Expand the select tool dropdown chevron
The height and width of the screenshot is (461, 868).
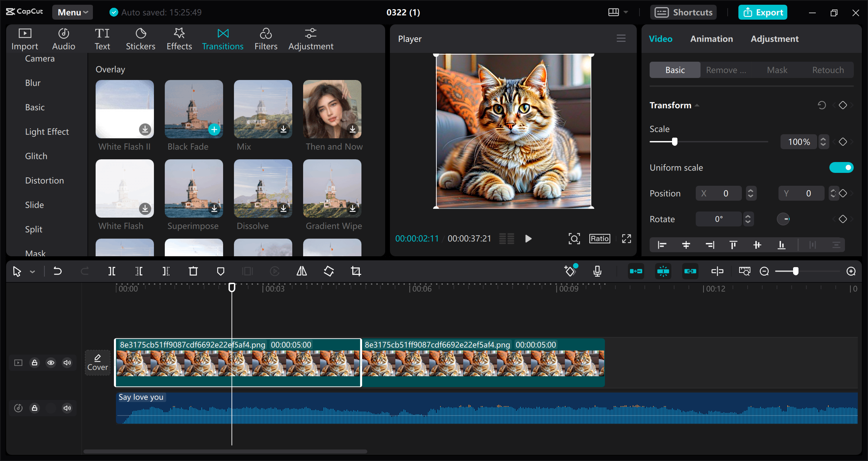tap(32, 271)
